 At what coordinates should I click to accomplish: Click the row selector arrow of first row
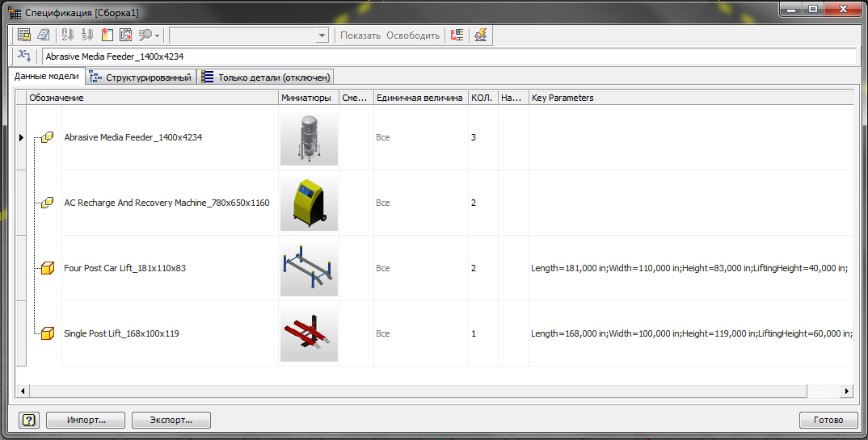pos(21,137)
